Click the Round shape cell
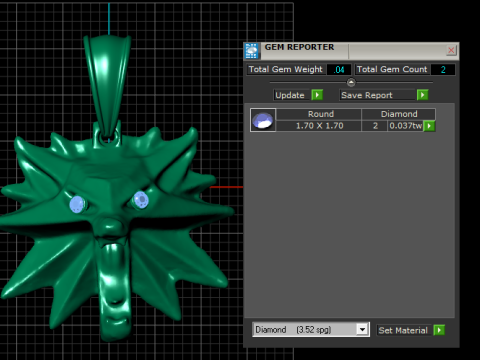Screen dimensions: 480x360 pos(319,114)
